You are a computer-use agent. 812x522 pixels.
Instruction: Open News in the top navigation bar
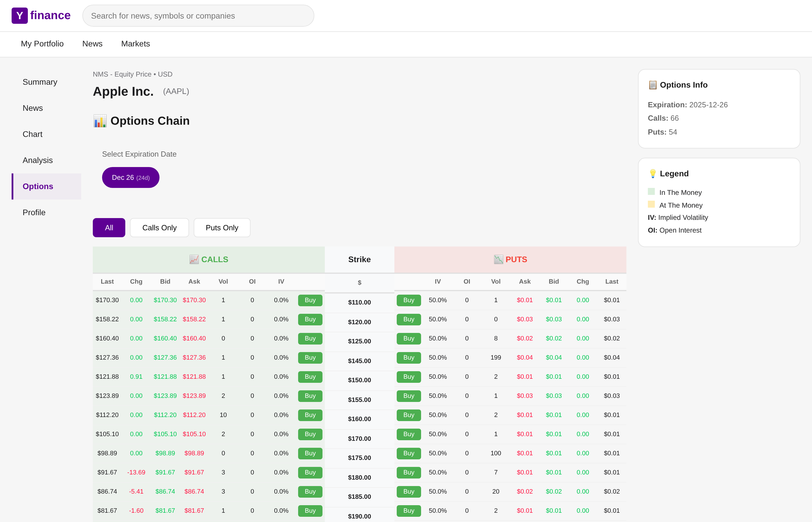click(92, 44)
